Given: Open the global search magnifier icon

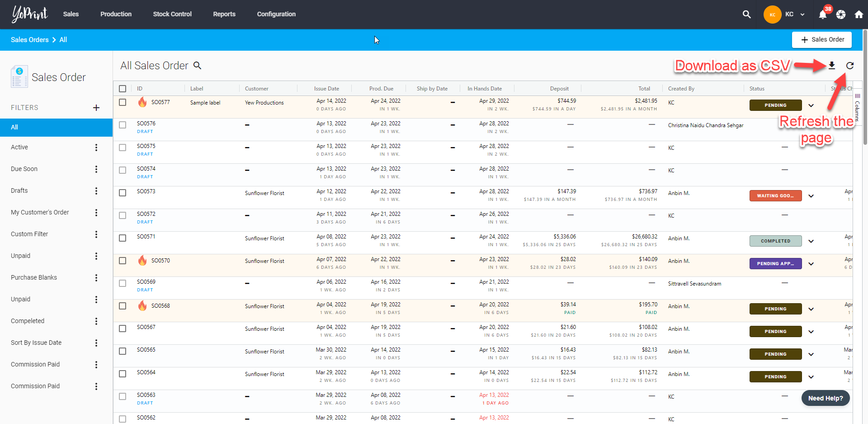Looking at the screenshot, I should tap(746, 14).
